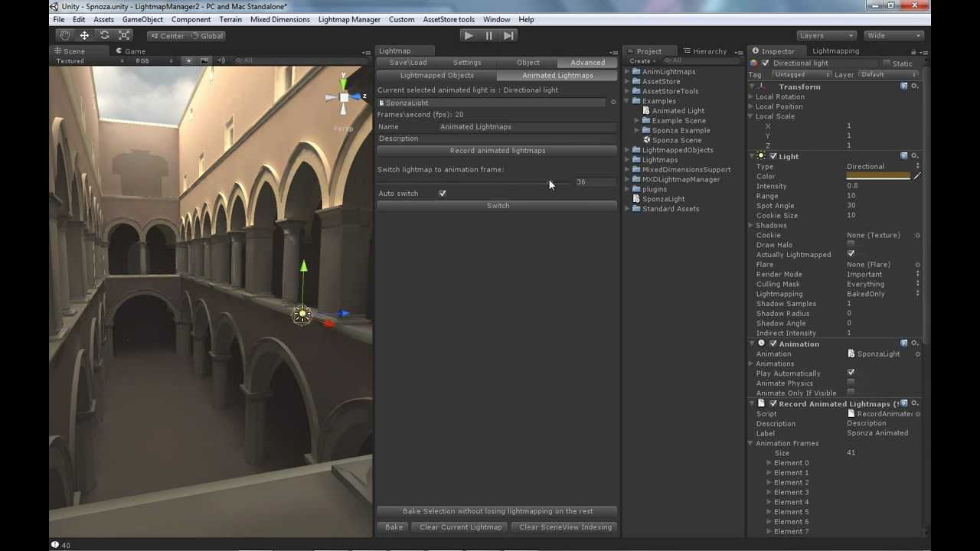This screenshot has height=551, width=980.
Task: Enable the Static checkbox
Action: [887, 64]
